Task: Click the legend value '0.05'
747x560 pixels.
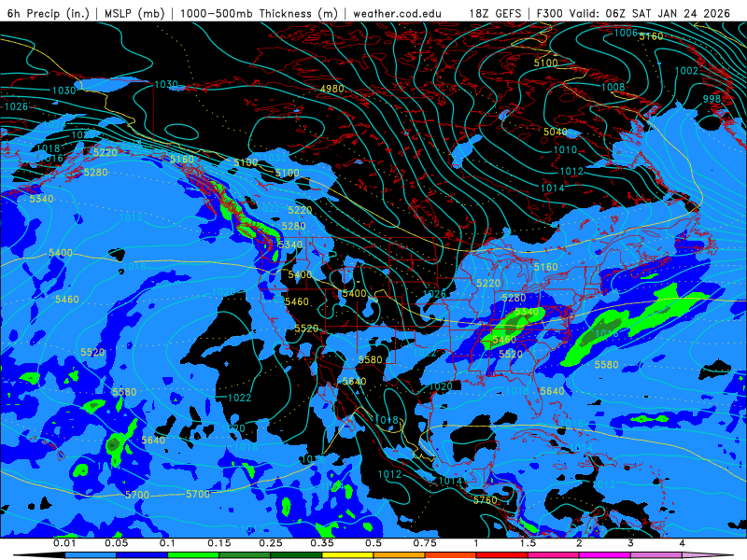Action: 116,543
